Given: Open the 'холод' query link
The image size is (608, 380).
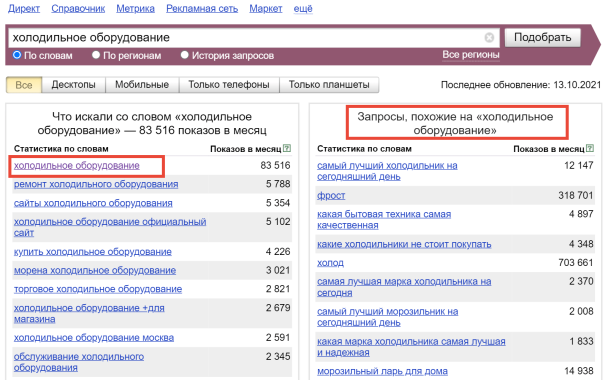Looking at the screenshot, I should pyautogui.click(x=330, y=263).
